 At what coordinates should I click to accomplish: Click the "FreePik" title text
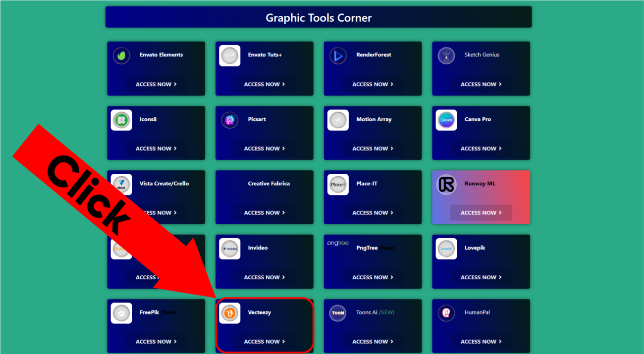click(149, 312)
